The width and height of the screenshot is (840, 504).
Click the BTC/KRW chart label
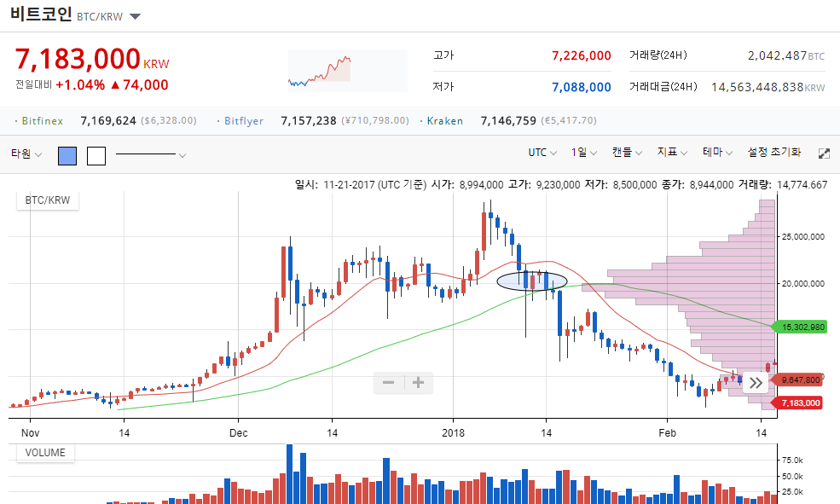pyautogui.click(x=48, y=200)
